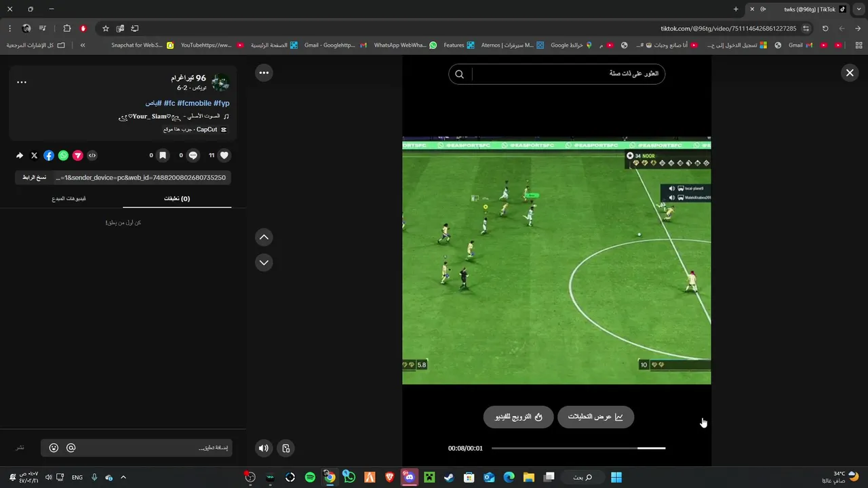
Task: Open the weather widget showing 34°C
Action: (840, 477)
